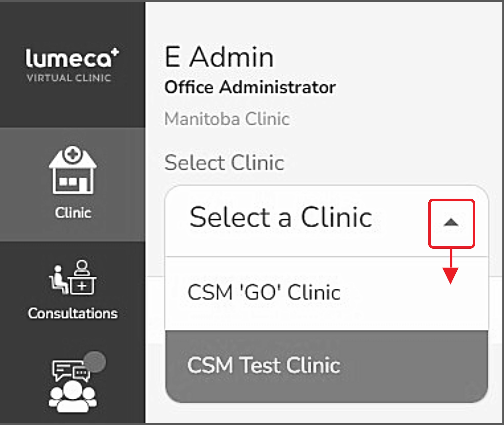Switch to the Consultations sidebar label
This screenshot has width=504, height=425.
point(73,313)
